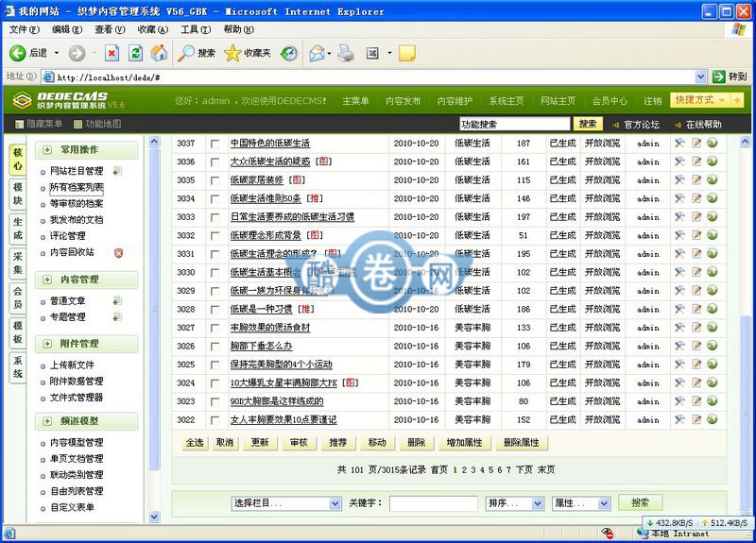Image resolution: width=756 pixels, height=543 pixels.
Task: Check the box for row 3022
Action: tap(215, 420)
